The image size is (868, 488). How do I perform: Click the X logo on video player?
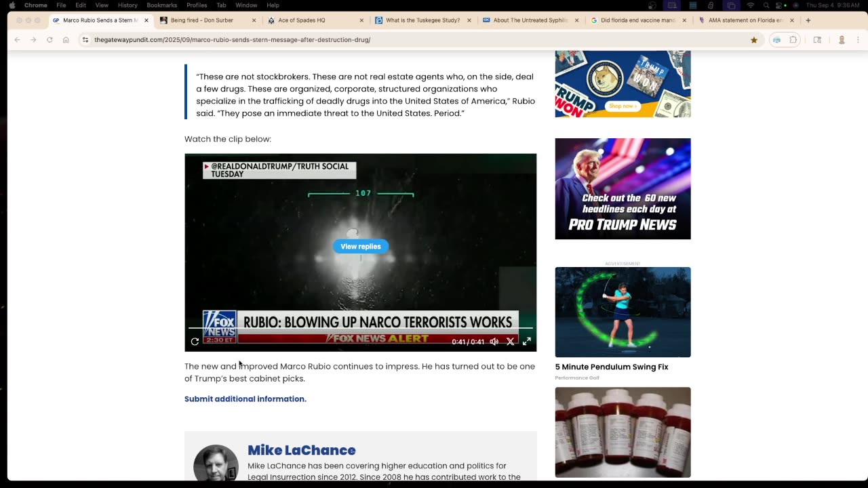(x=510, y=342)
